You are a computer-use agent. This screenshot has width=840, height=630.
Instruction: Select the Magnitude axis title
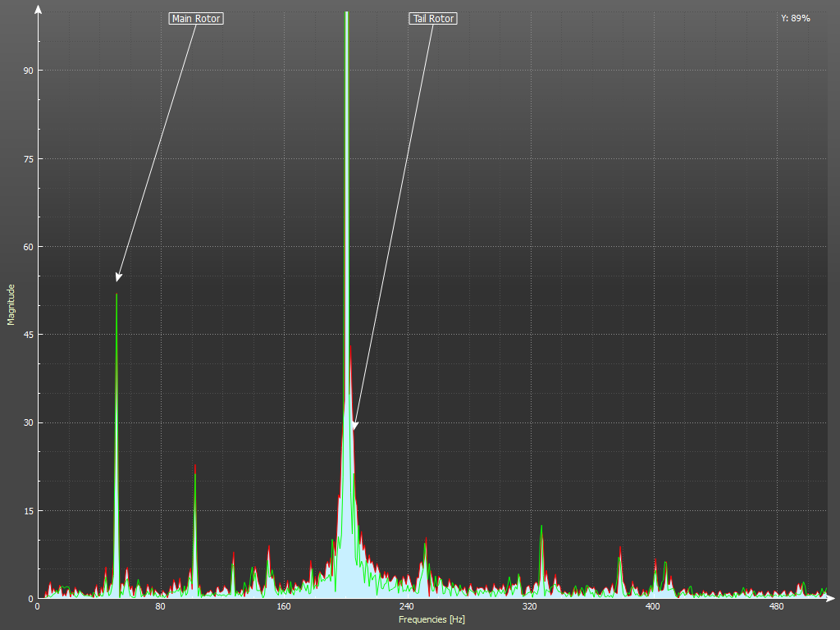point(11,304)
